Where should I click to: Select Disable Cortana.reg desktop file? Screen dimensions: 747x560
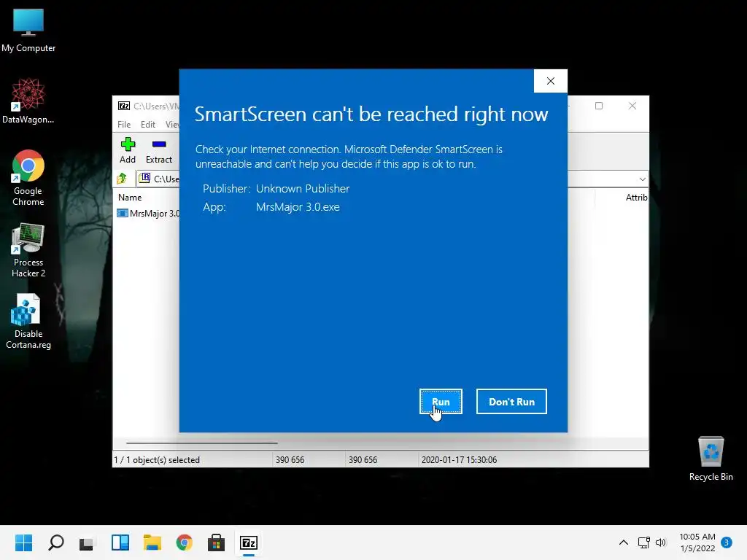[x=28, y=322]
